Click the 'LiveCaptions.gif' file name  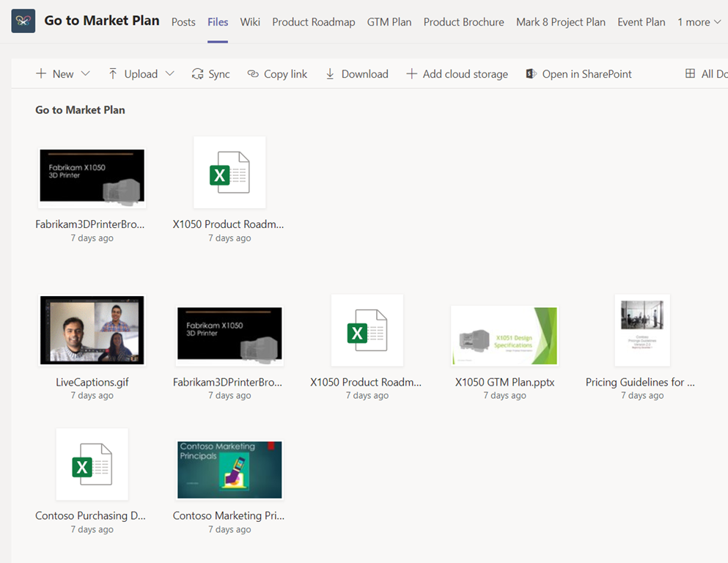pyautogui.click(x=92, y=382)
